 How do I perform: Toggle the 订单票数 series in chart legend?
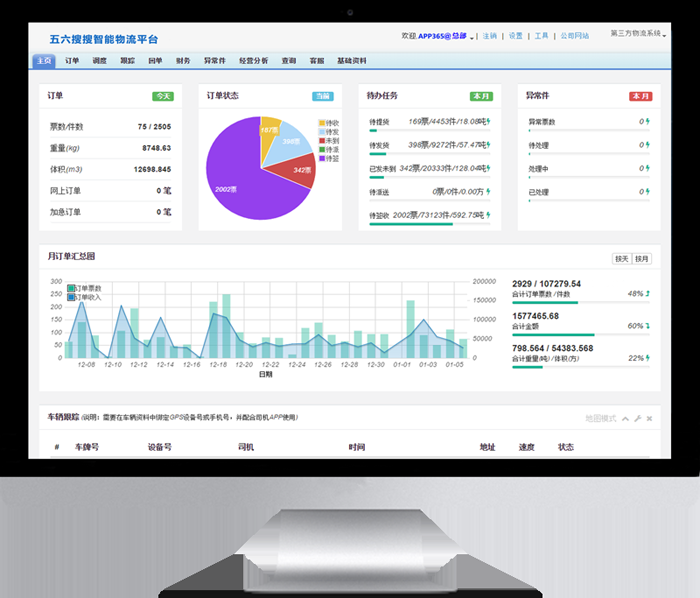click(x=72, y=288)
